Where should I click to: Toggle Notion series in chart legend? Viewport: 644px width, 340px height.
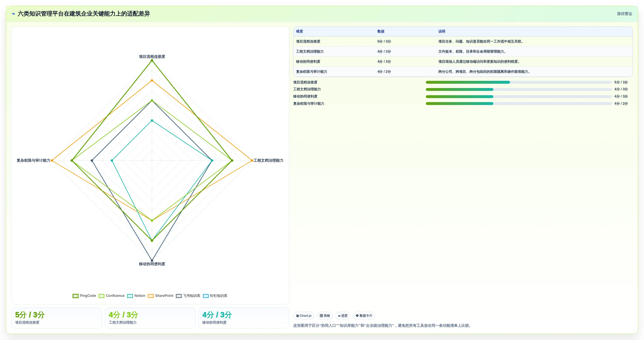pos(136,296)
